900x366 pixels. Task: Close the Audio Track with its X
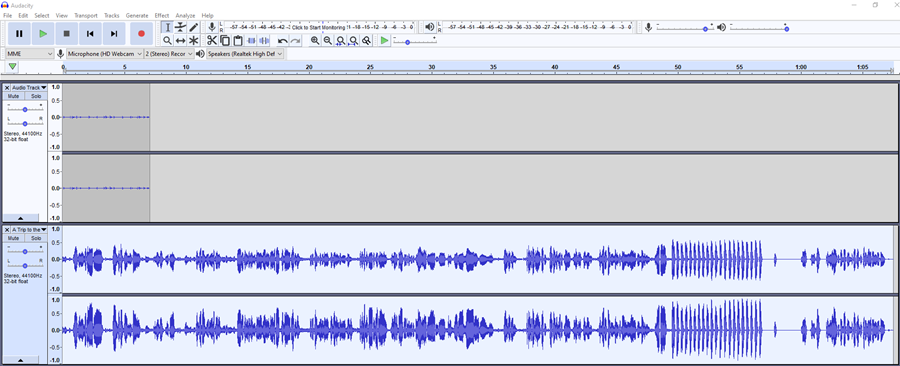point(7,88)
